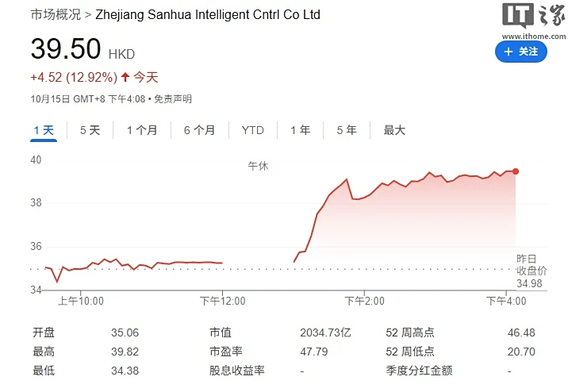Click the 市值 2034.73亿 value
568x392 pixels.
[325, 332]
